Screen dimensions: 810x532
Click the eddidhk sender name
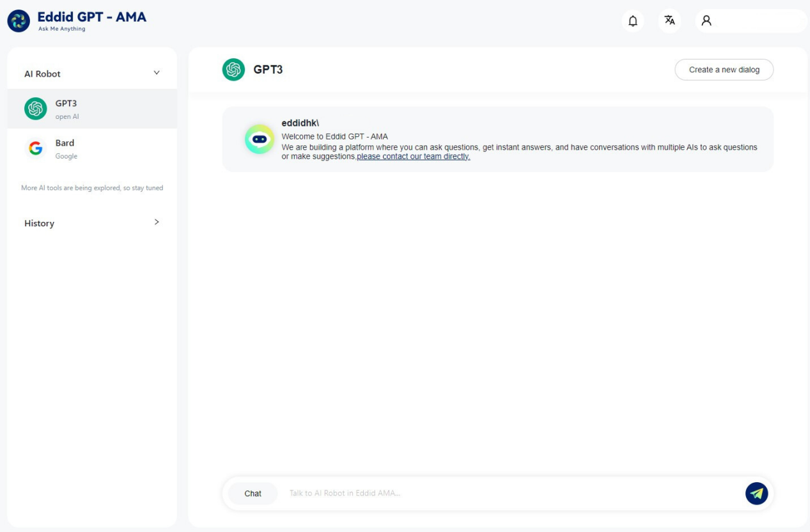(300, 123)
